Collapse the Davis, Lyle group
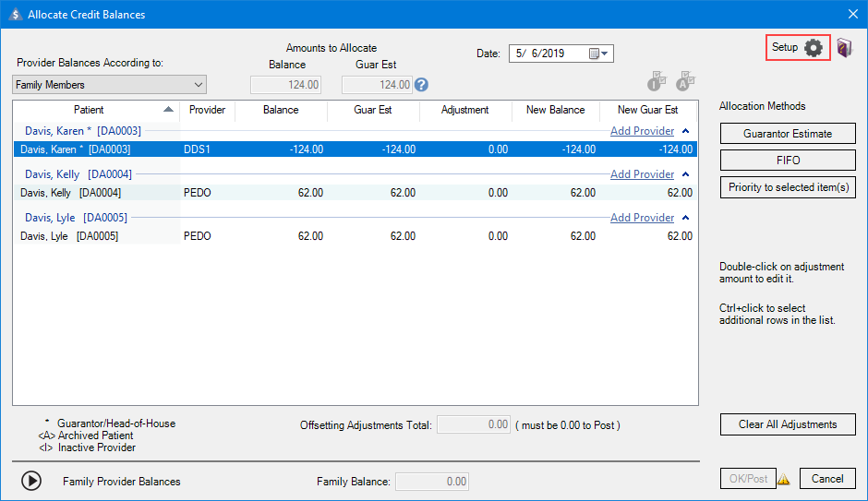 click(x=685, y=218)
